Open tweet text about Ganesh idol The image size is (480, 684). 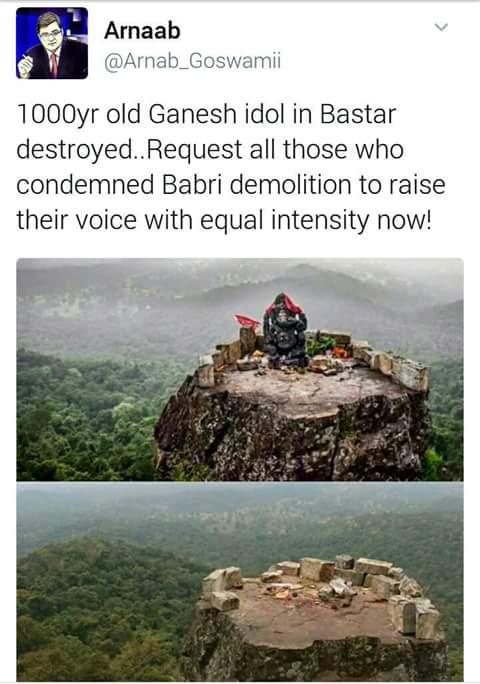coord(231,167)
